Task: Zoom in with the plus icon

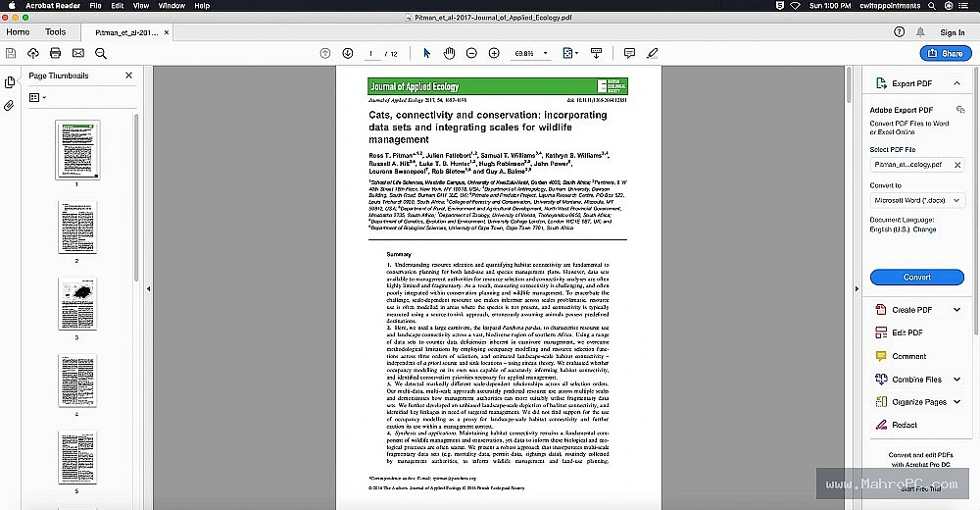Action: tap(494, 53)
